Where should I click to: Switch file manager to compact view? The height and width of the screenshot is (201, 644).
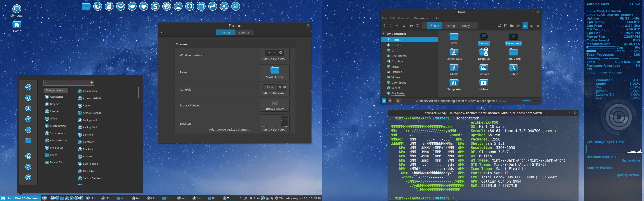coord(537,26)
